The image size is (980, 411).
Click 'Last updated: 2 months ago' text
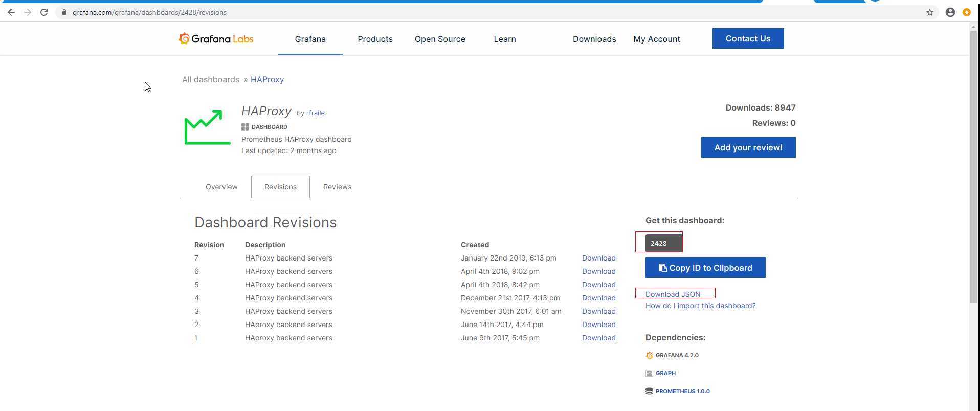coord(288,150)
